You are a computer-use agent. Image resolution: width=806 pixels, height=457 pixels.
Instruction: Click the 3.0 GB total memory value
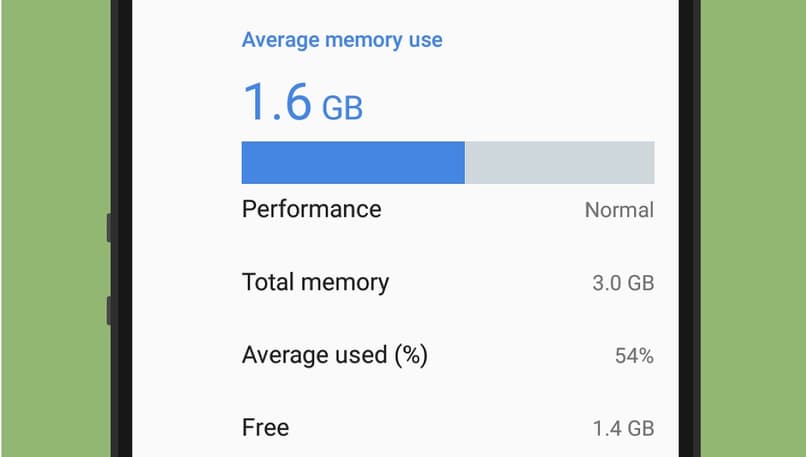pos(623,283)
